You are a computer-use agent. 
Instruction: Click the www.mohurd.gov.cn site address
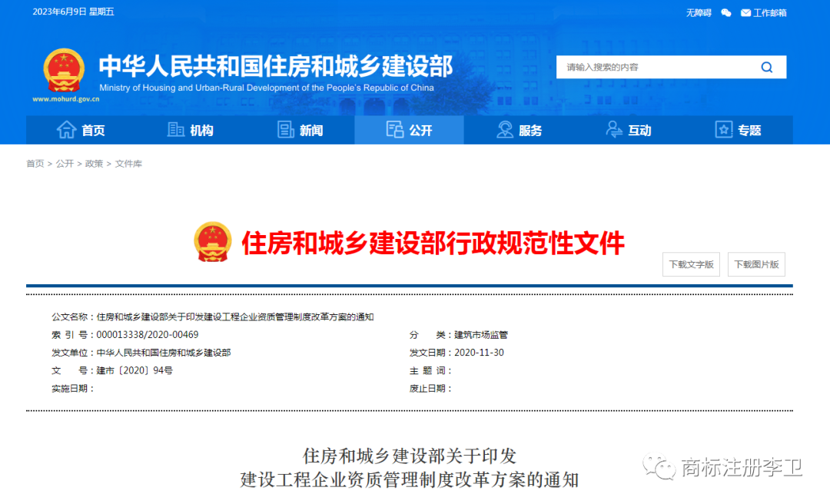65,99
